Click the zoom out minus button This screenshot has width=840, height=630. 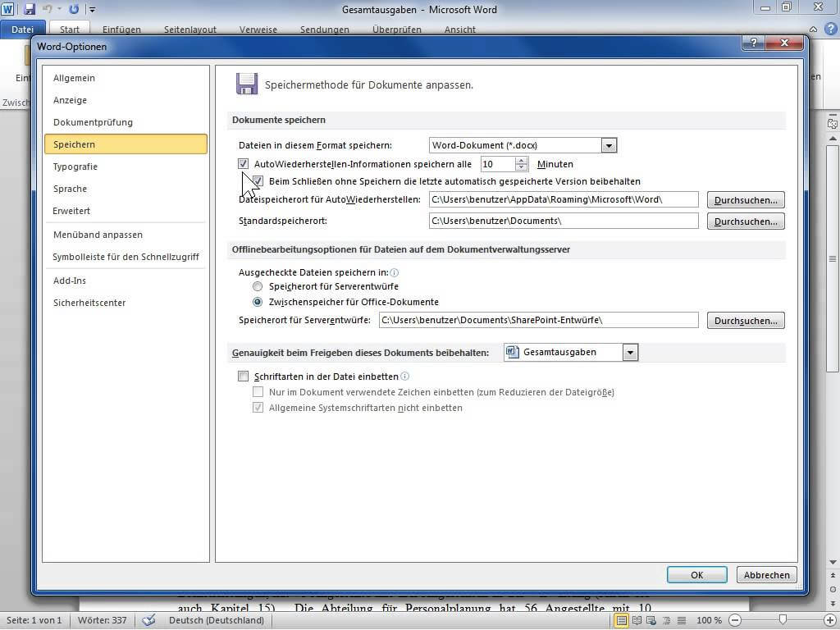pyautogui.click(x=736, y=620)
